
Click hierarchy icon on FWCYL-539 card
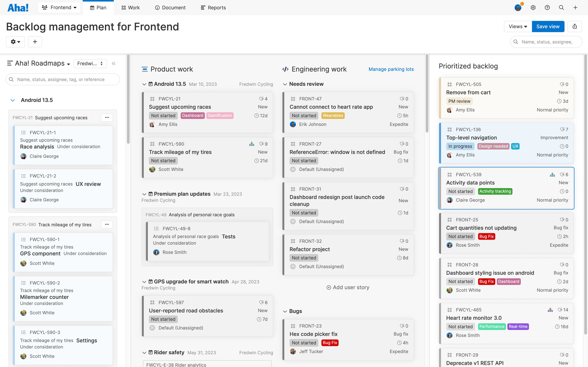[x=552, y=175]
